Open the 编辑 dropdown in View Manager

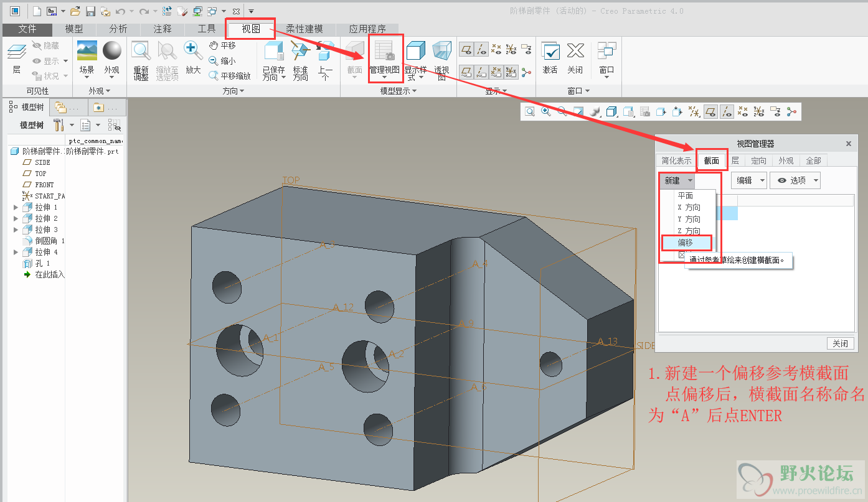[x=748, y=180]
